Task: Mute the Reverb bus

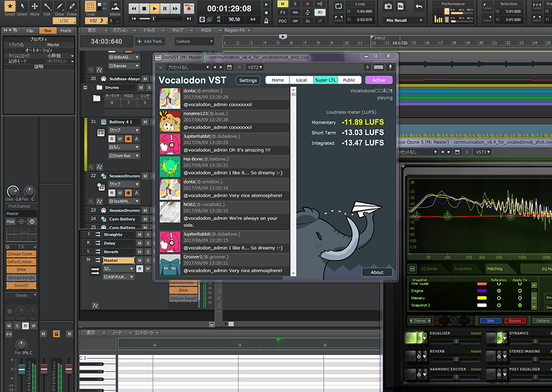Action: coord(140,252)
